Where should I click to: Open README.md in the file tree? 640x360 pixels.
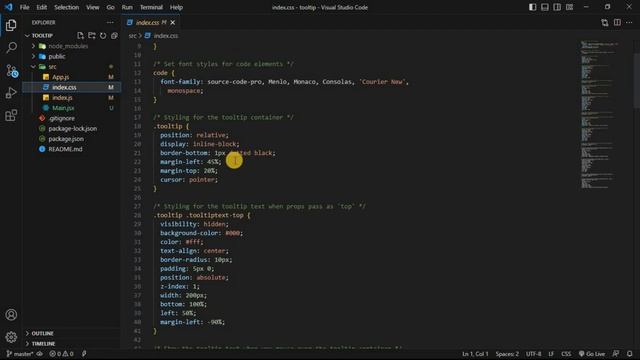click(65, 149)
